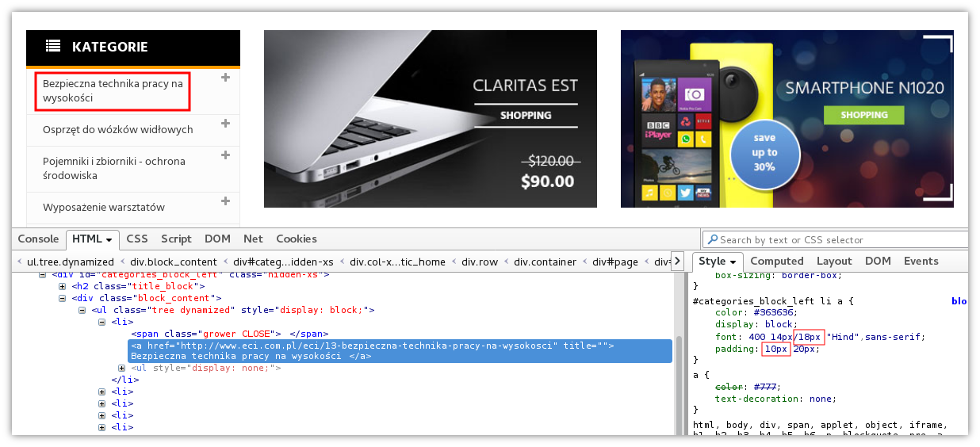The width and height of the screenshot is (980, 447).
Task: Expand the h2 title_block node
Action: [62, 286]
